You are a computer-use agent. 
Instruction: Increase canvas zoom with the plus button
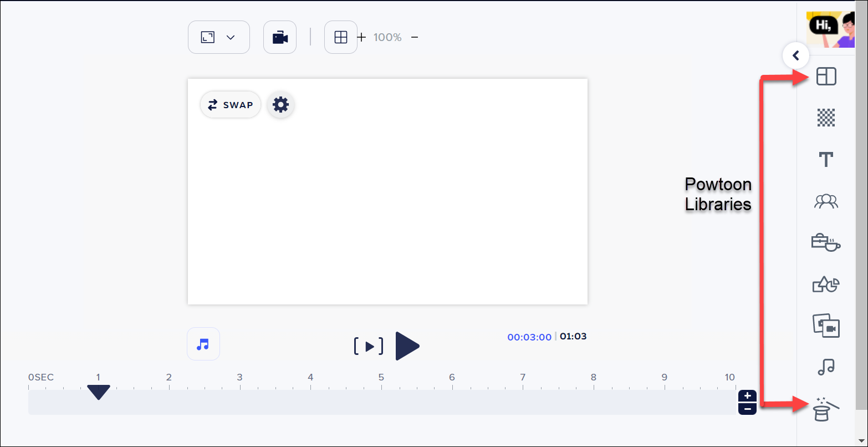pos(361,37)
